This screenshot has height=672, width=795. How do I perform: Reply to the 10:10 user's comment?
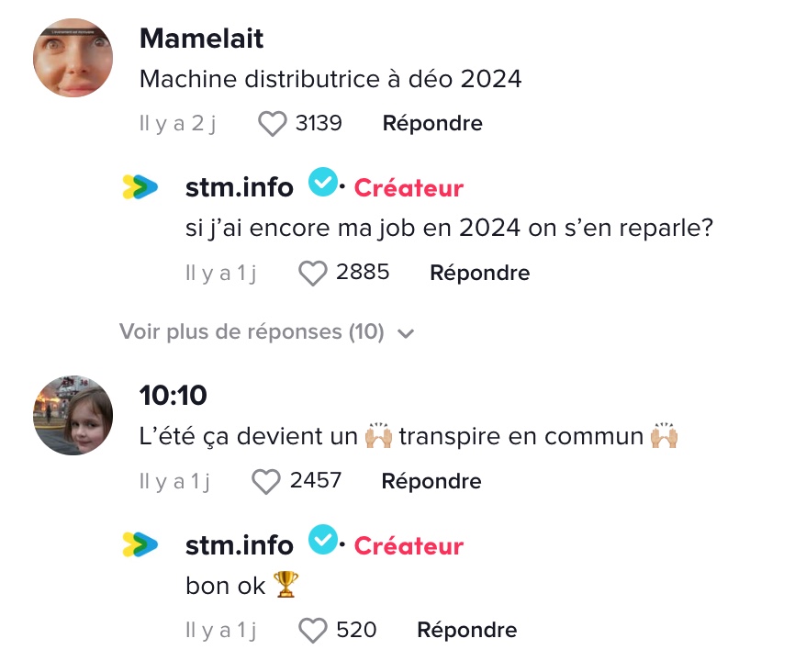click(431, 481)
